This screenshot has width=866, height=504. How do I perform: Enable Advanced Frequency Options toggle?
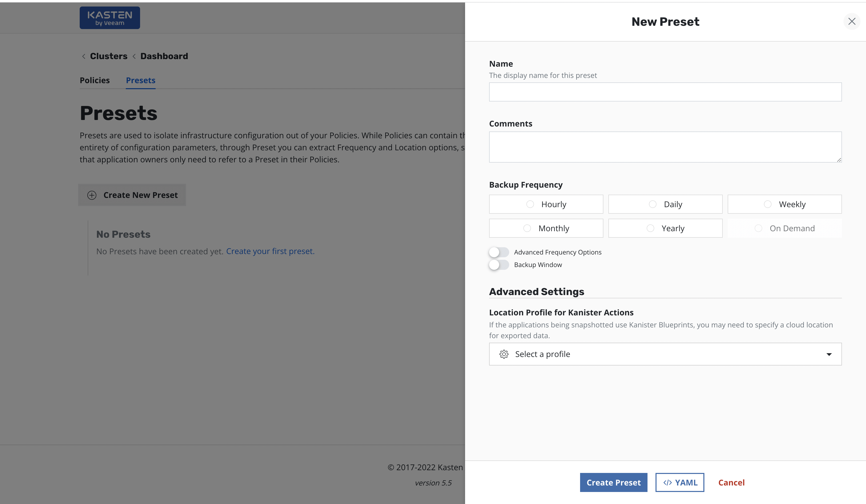[499, 252]
